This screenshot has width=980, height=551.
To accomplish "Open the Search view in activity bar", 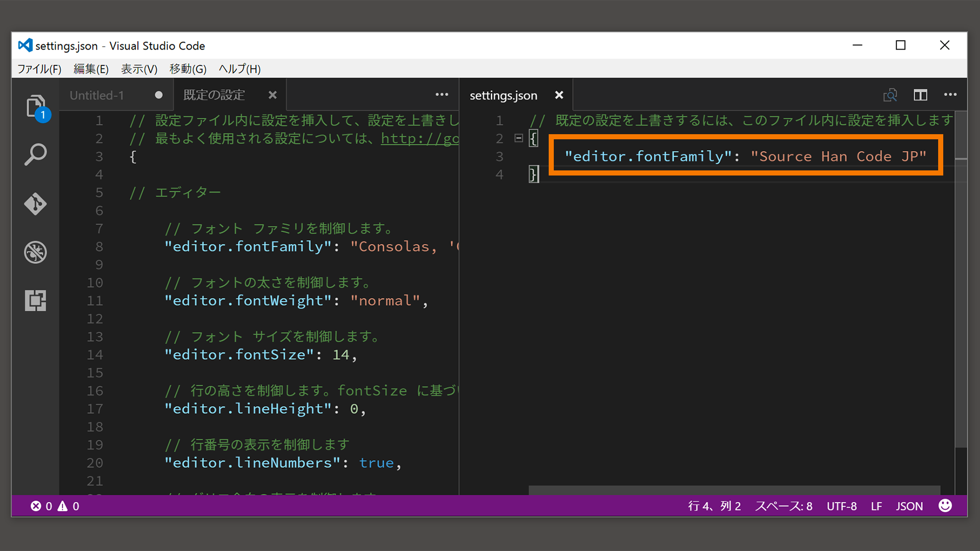I will click(x=35, y=155).
